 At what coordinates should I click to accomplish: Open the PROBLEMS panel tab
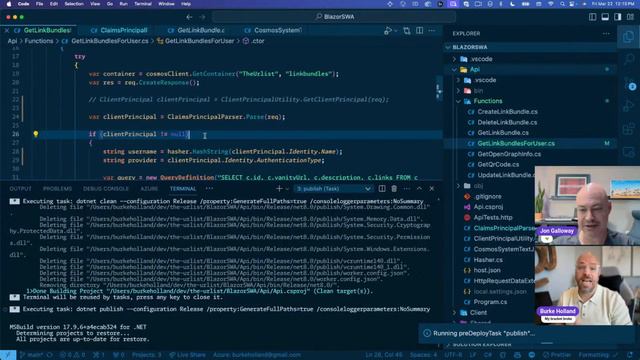click(x=57, y=189)
